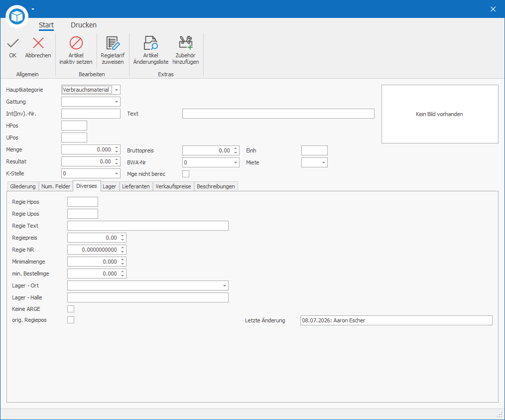Open the Lager tab
Screen dimensions: 505x420
point(110,186)
